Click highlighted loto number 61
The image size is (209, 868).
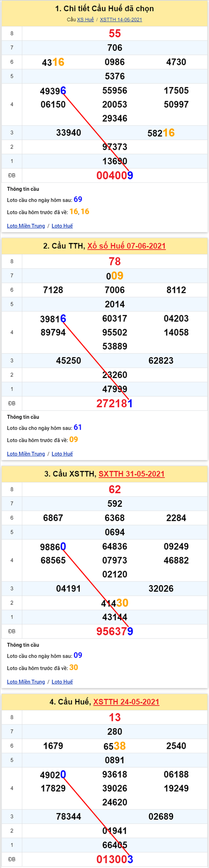[78, 427]
